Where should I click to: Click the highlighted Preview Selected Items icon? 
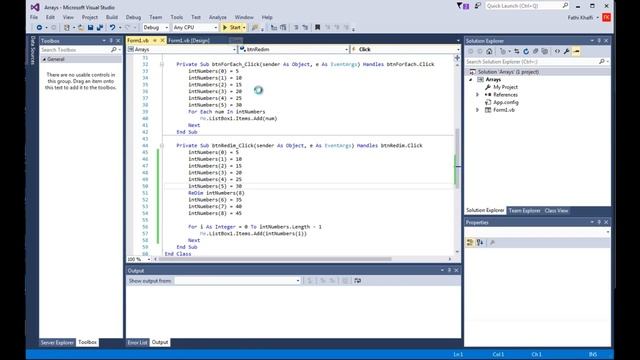tap(576, 51)
